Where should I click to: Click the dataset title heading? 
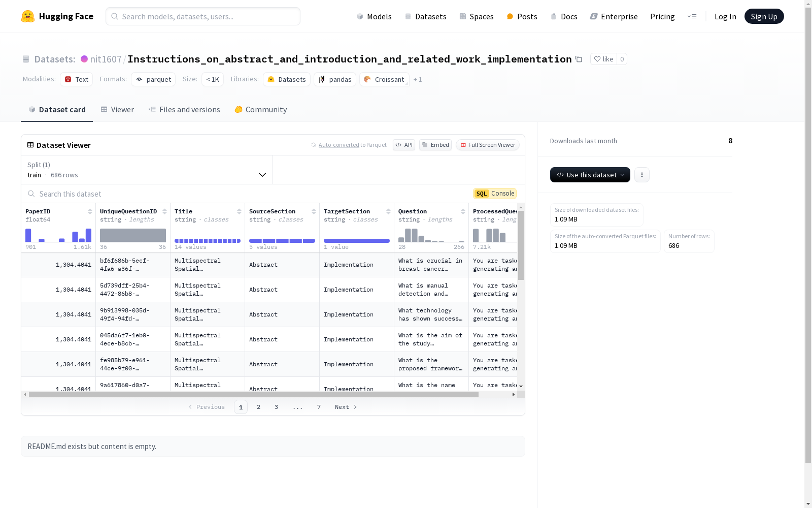coord(350,59)
